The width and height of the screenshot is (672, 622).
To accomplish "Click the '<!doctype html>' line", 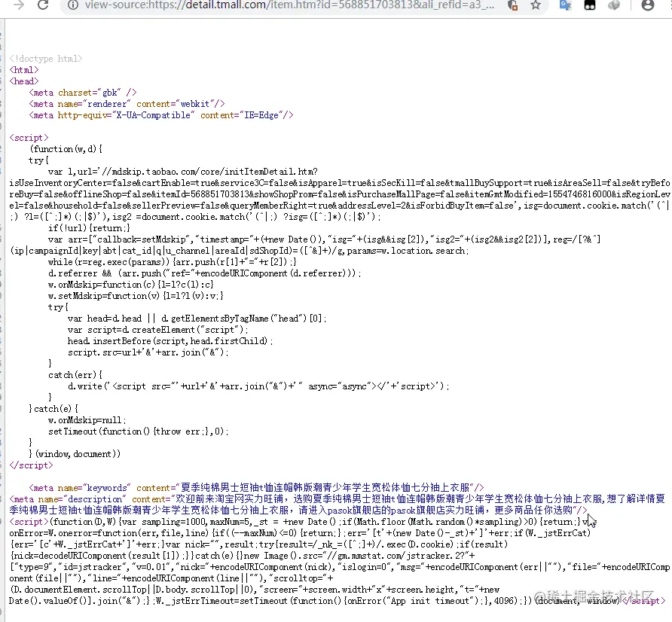I will 46,59.
